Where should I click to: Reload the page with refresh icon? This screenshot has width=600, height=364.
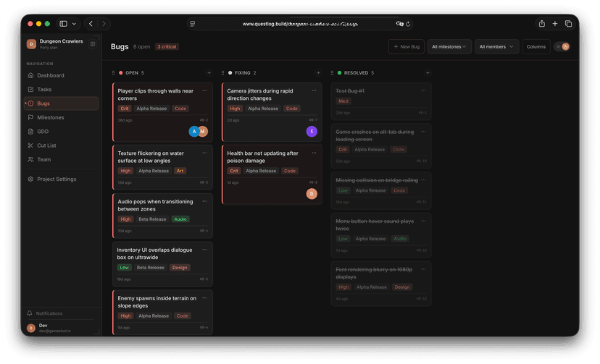click(408, 24)
